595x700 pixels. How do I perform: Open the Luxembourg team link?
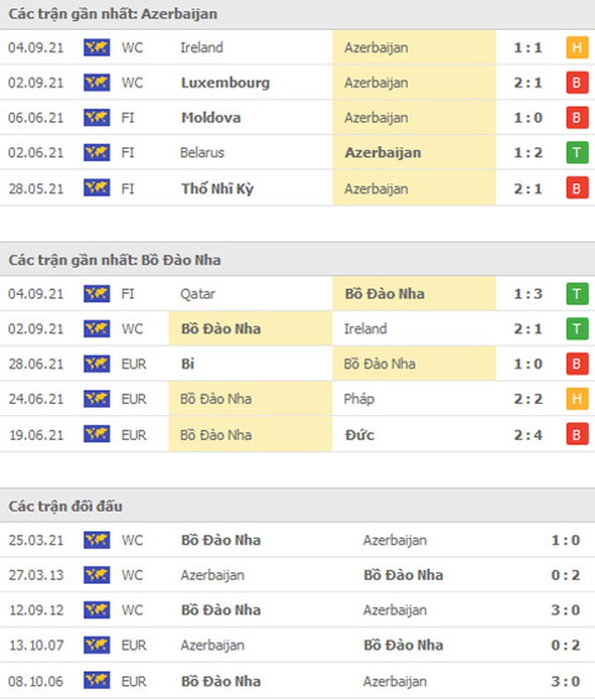pyautogui.click(x=225, y=82)
